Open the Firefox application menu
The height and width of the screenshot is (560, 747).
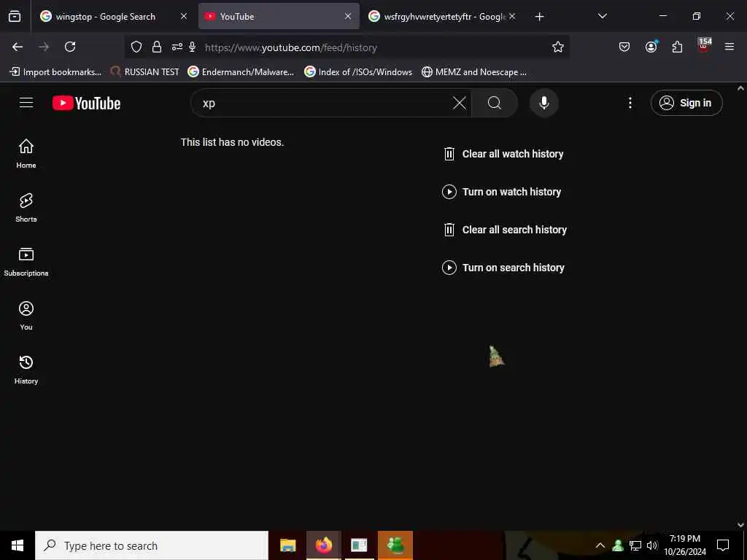729,47
